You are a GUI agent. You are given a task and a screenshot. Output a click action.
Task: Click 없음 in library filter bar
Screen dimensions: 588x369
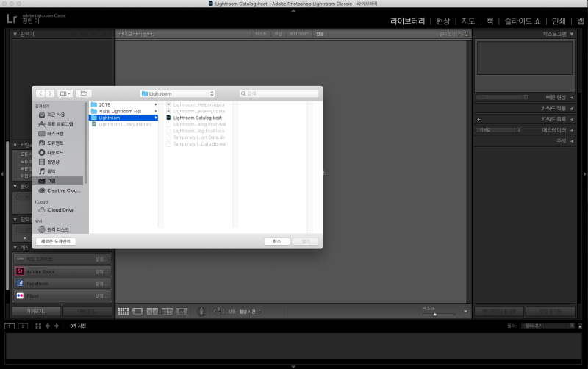[x=320, y=34]
